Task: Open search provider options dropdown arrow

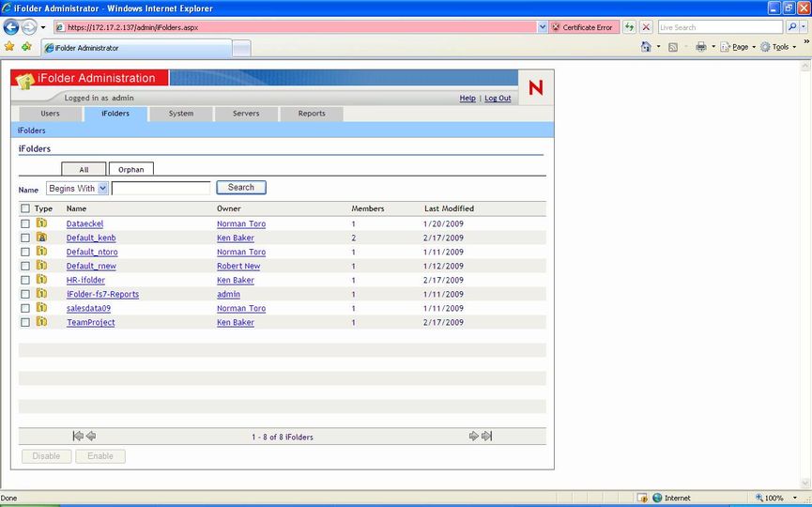Action: coord(803,27)
